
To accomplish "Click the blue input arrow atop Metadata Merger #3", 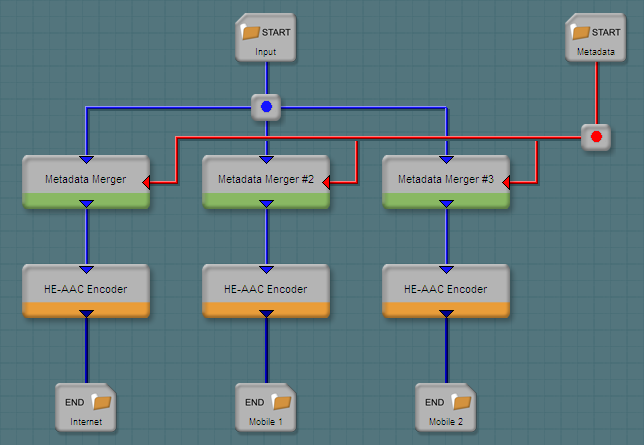I will [x=446, y=159].
